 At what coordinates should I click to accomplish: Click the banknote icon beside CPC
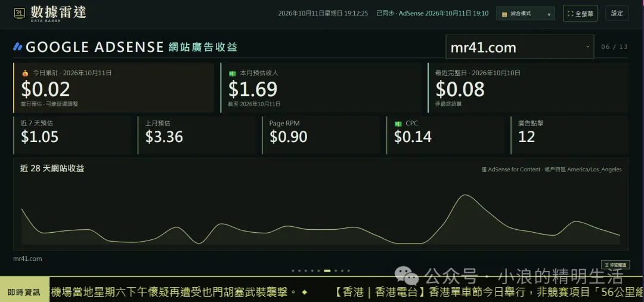coord(398,124)
